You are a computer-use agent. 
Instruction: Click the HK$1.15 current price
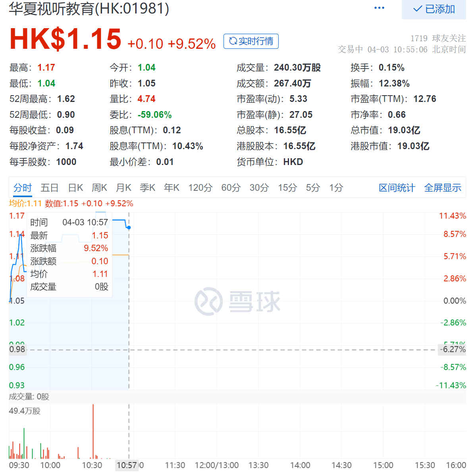coord(65,39)
